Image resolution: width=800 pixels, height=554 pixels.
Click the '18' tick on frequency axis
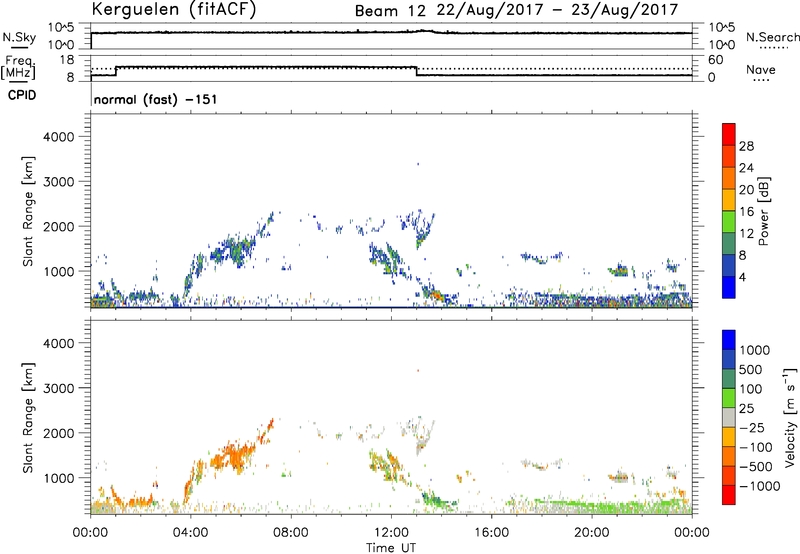click(67, 60)
